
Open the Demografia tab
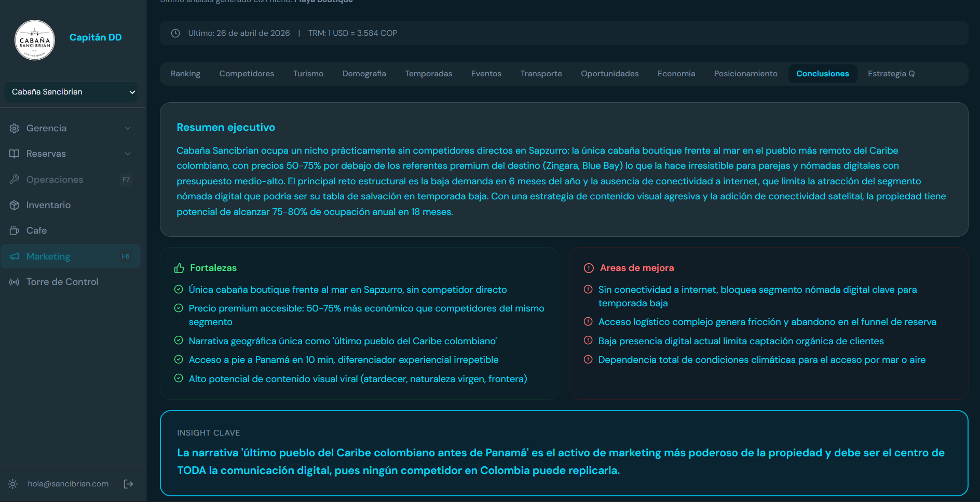click(364, 74)
